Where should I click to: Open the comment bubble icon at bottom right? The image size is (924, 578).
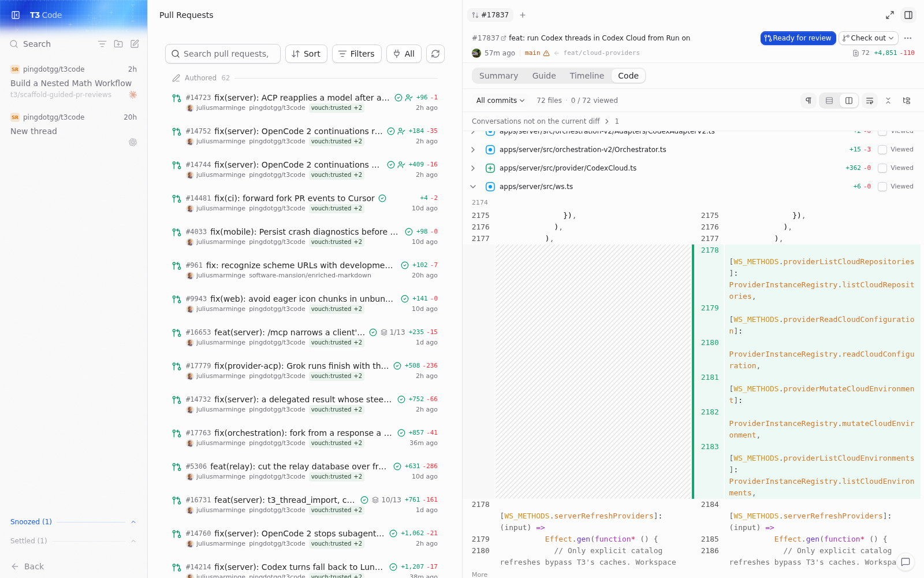tap(906, 562)
